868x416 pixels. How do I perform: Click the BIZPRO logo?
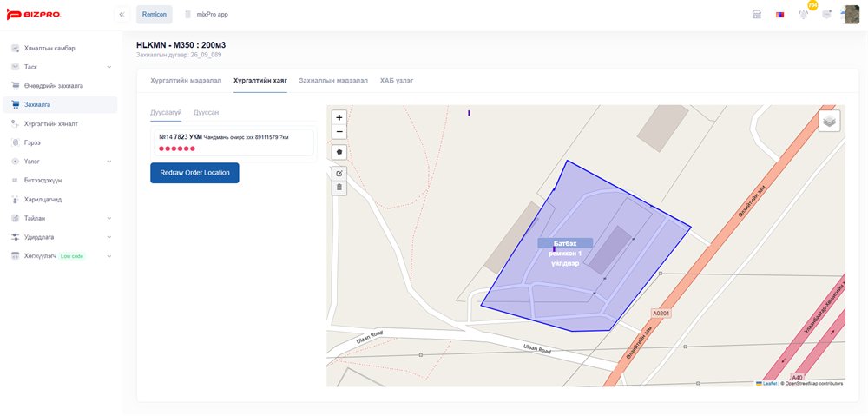point(33,15)
